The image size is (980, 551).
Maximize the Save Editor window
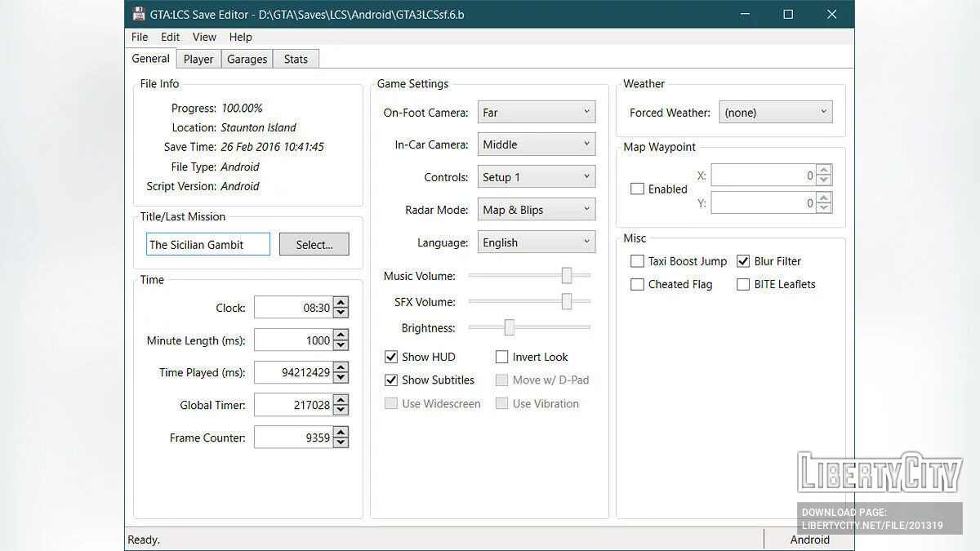point(788,15)
